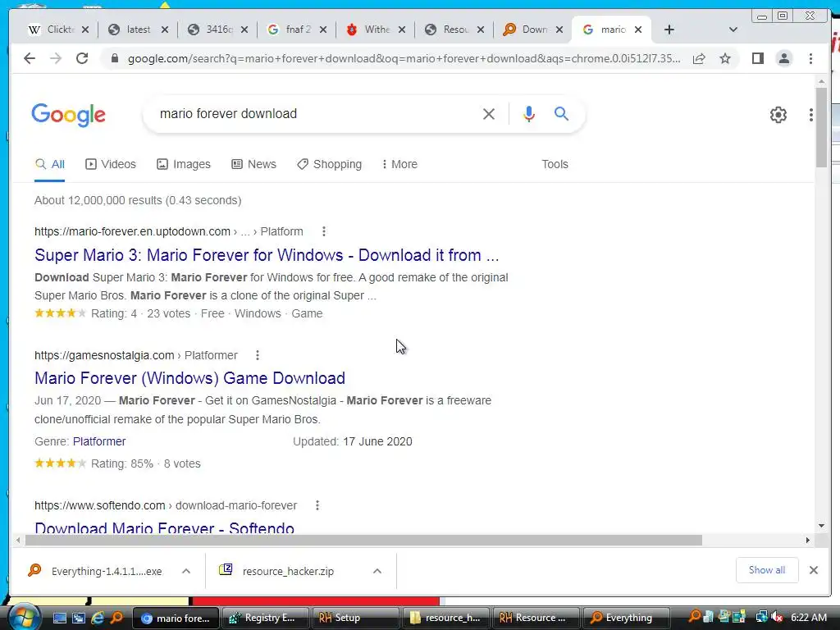Click the scroll-down arrow of vertical scrollbar
Screen dimensions: 840x630
(821, 526)
